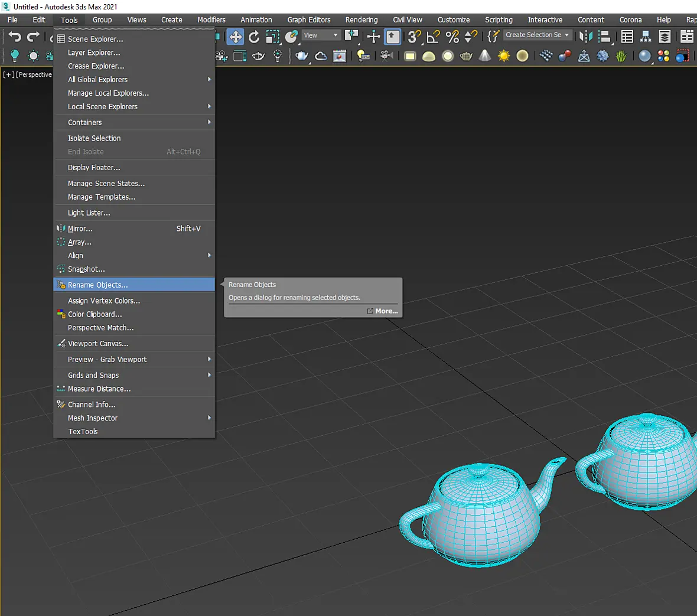Click the Undo arrow icon
The height and width of the screenshot is (616, 697).
click(15, 37)
